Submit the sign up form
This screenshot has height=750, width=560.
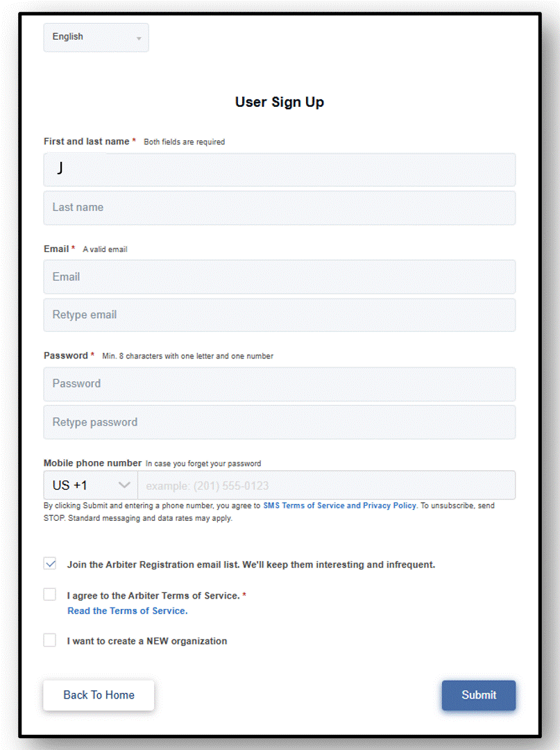[479, 695]
